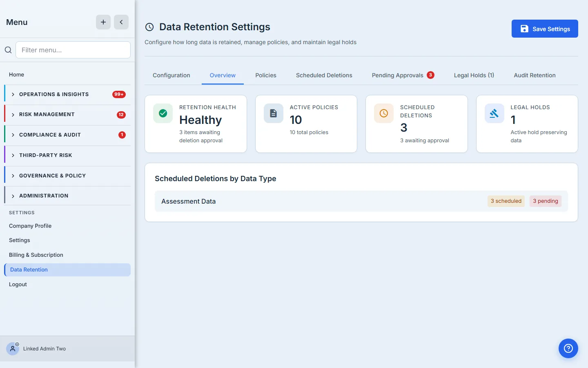Viewport: 588px width, 368px height.
Task: Click Logout in the sidebar
Action: pos(67,284)
